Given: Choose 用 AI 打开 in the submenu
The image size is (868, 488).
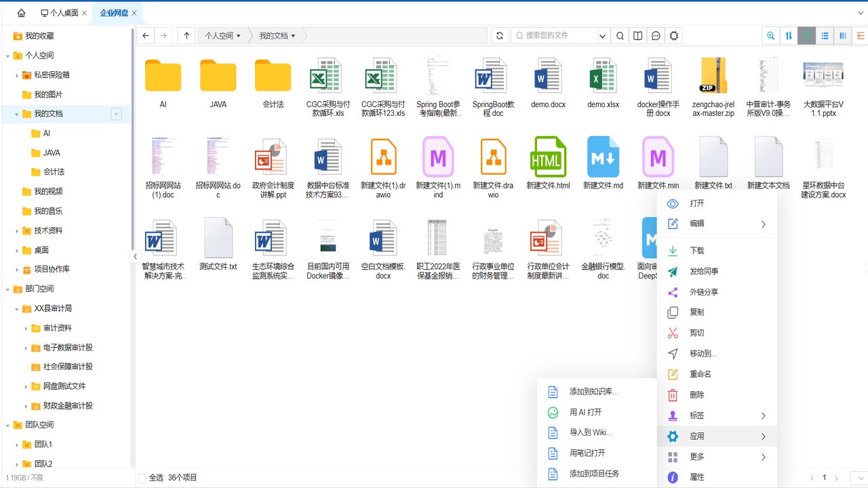Looking at the screenshot, I should coord(597,412).
